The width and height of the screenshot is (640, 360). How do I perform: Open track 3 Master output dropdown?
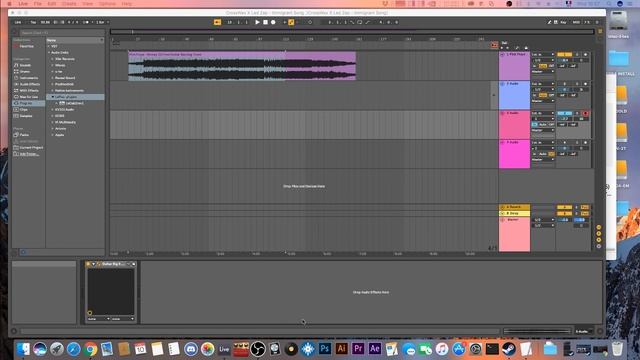click(542, 131)
